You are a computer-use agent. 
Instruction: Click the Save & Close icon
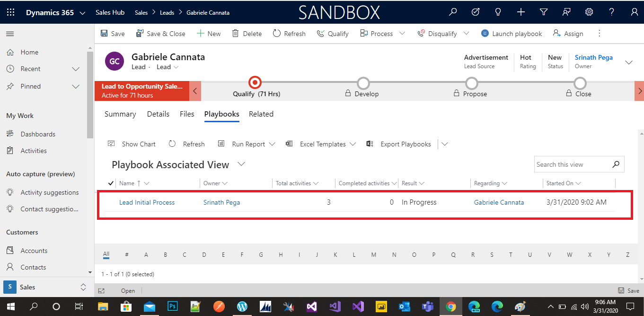pyautogui.click(x=140, y=33)
